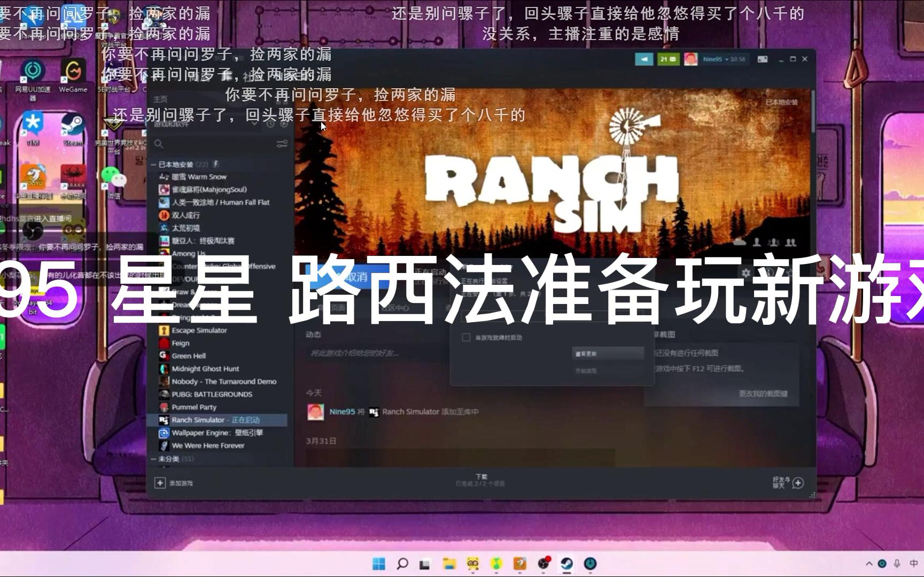Open File Explorer from the taskbar

[449, 564]
